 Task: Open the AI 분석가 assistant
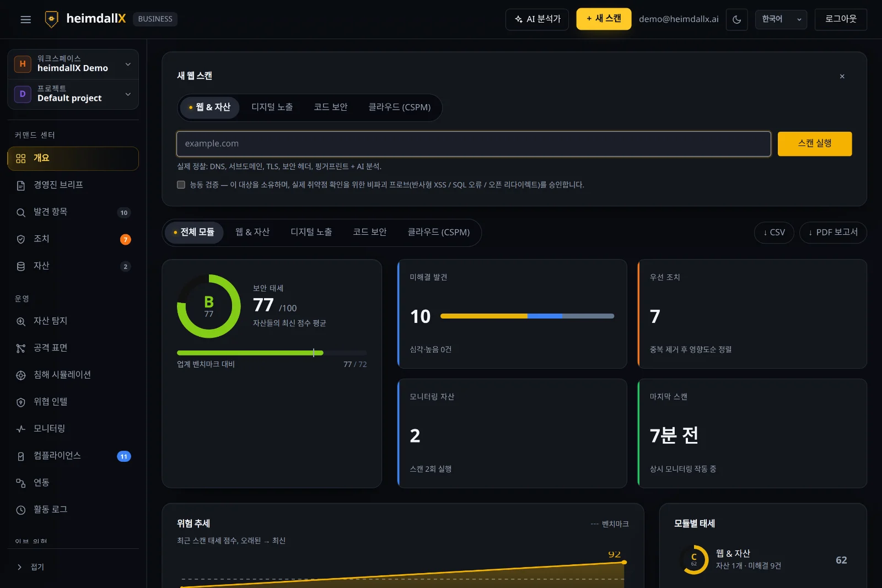[x=537, y=19]
